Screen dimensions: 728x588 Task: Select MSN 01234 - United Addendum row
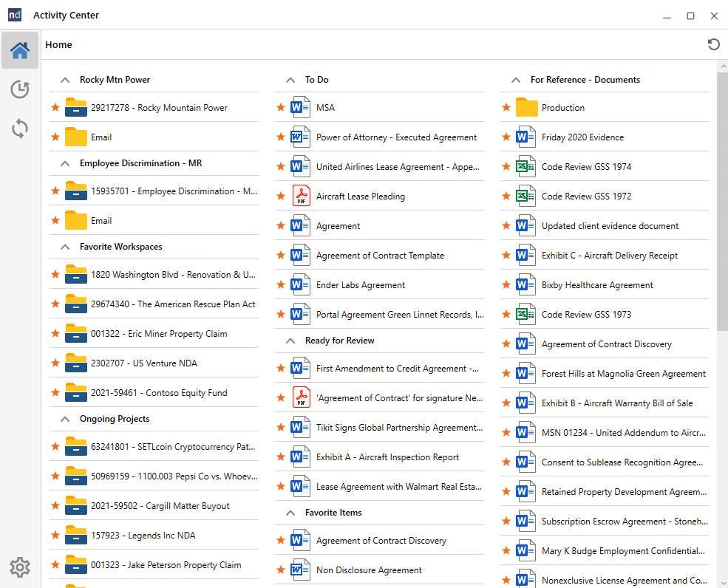tap(605, 433)
